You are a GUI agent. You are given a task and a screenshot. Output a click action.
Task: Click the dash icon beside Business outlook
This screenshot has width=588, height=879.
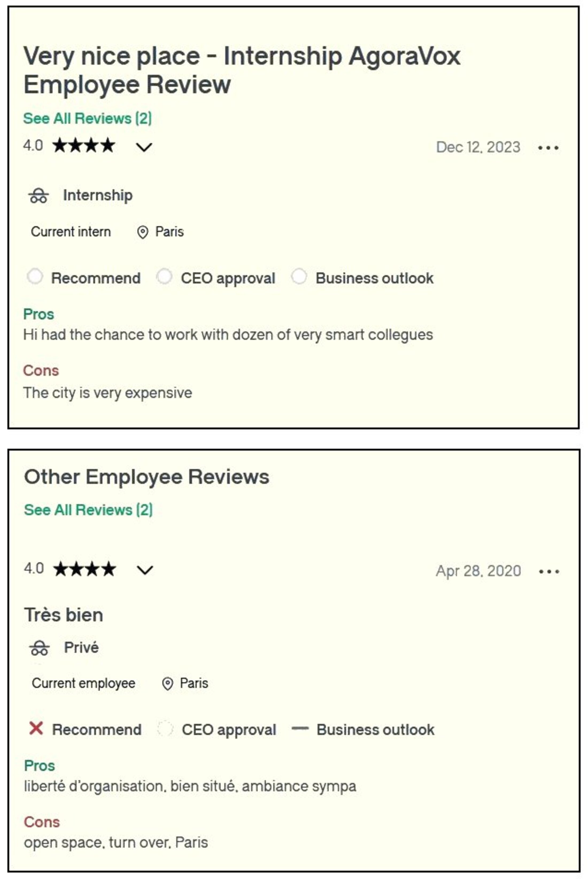tap(300, 728)
